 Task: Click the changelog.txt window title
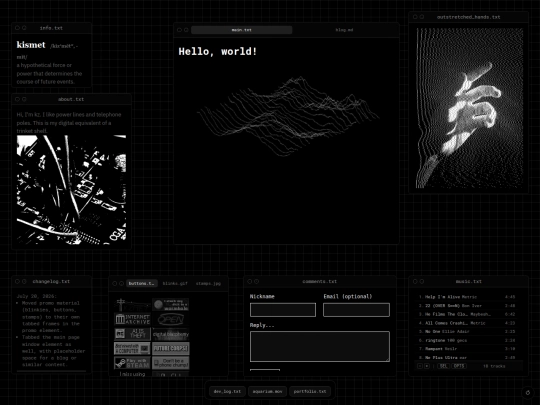51,281
